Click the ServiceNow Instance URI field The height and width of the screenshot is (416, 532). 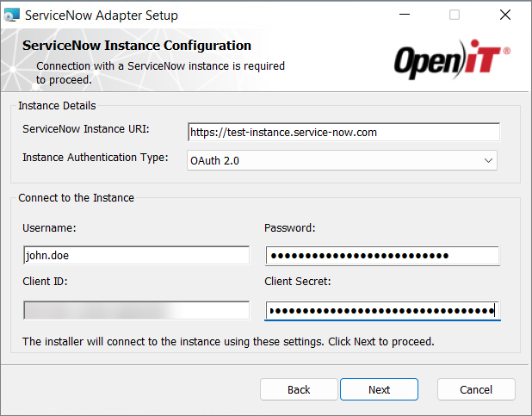click(x=343, y=132)
